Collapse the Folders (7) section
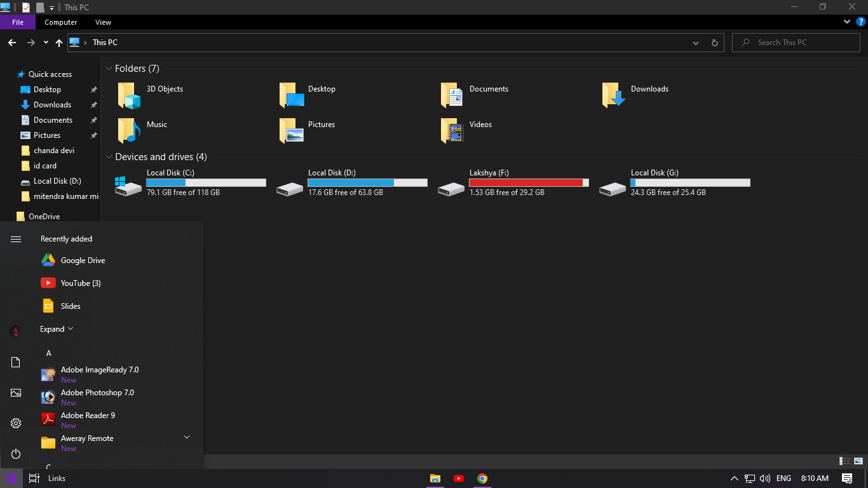The width and height of the screenshot is (868, 488). pos(109,69)
